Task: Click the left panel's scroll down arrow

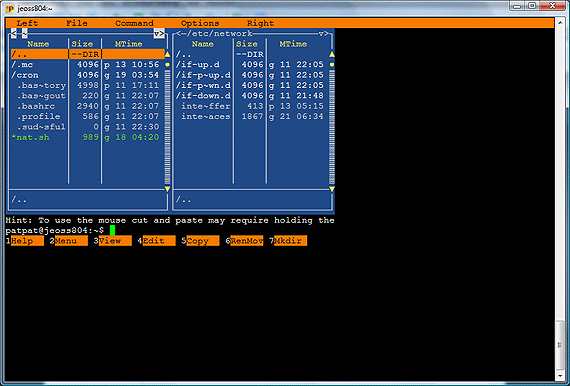Action: [x=167, y=189]
